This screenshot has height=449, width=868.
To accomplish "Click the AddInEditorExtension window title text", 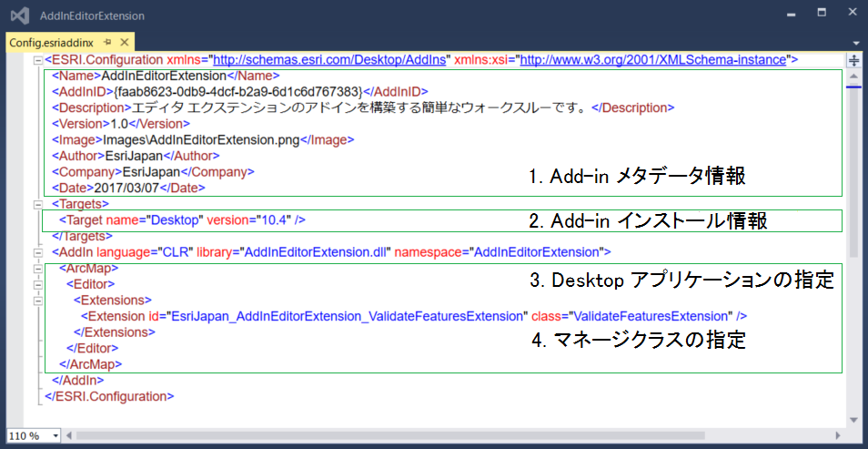I will pos(93,16).
